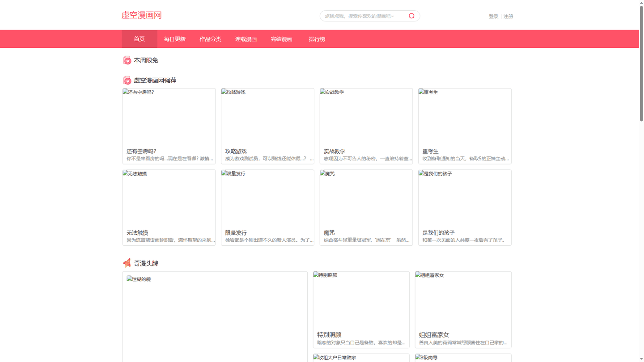Open the 特别照顾 cover image
This screenshot has width=644, height=362.
[361, 300]
